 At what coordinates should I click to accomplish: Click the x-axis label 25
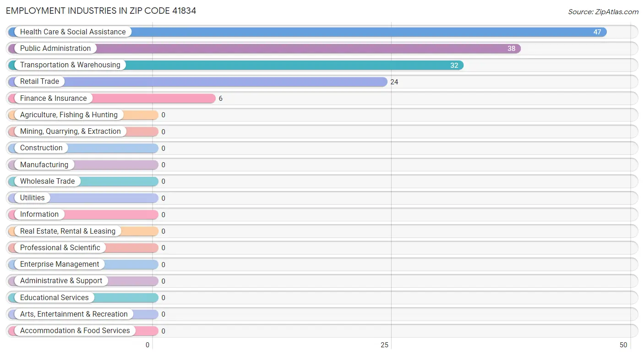click(385, 345)
